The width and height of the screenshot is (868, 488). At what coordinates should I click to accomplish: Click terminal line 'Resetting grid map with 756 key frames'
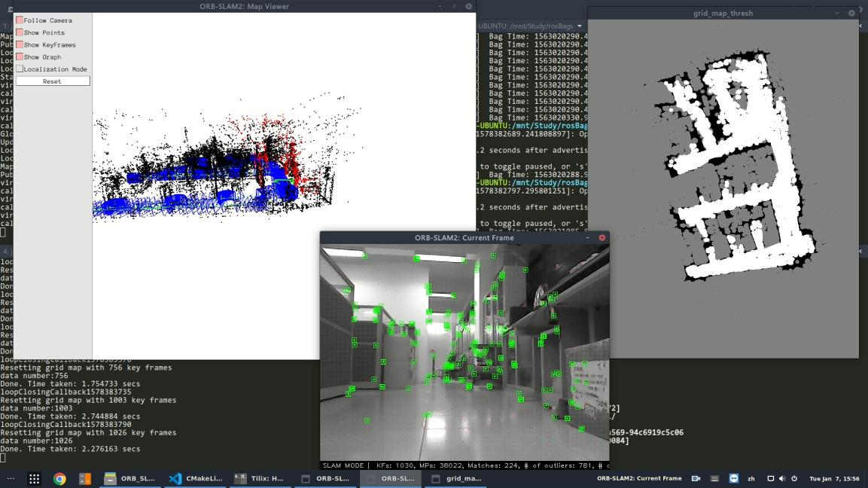86,368
